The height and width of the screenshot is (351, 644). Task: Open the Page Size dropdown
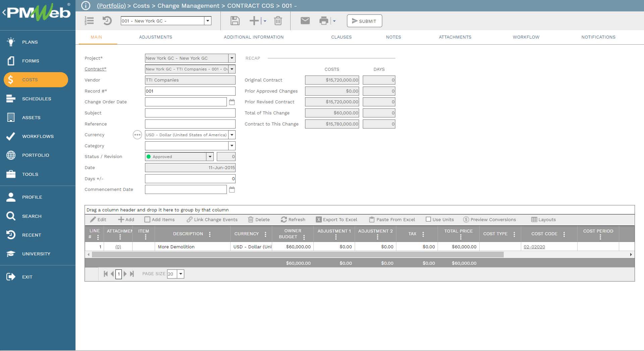pyautogui.click(x=181, y=274)
